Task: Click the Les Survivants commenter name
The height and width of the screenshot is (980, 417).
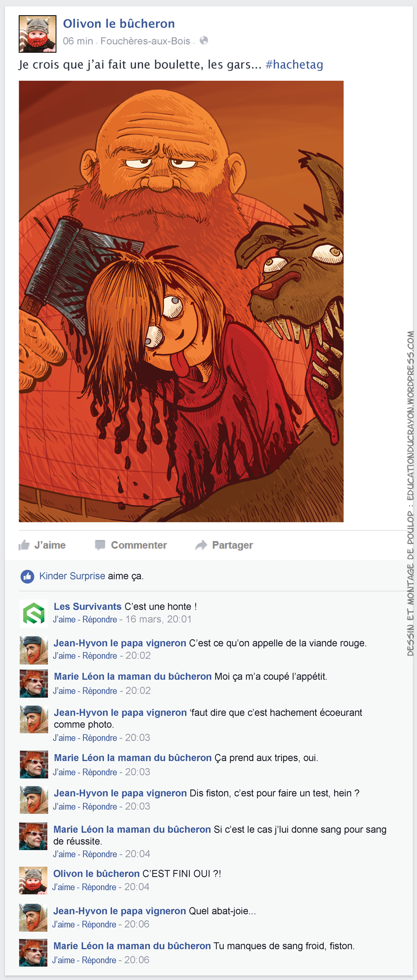Action: pos(88,607)
